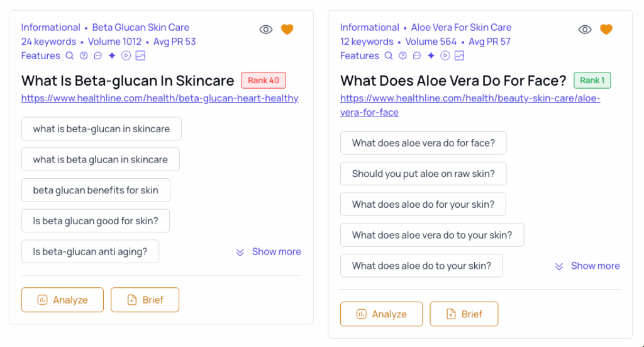Select "Should you put aloe on raw skin?" chip

[x=423, y=174]
